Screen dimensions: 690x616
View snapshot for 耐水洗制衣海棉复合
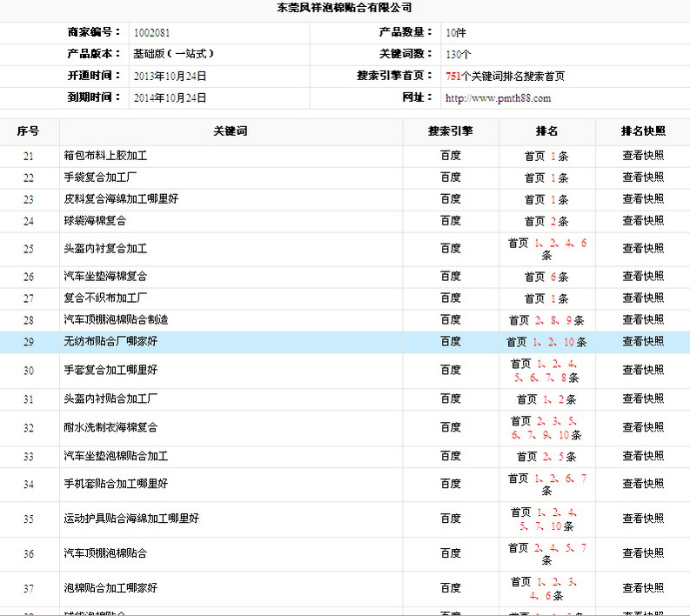(643, 427)
